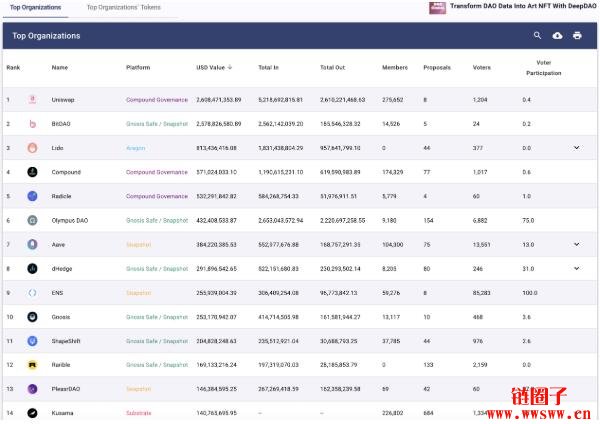Select the PleasrDAO organization name
Screen dimensions: 600x424
pos(66,389)
